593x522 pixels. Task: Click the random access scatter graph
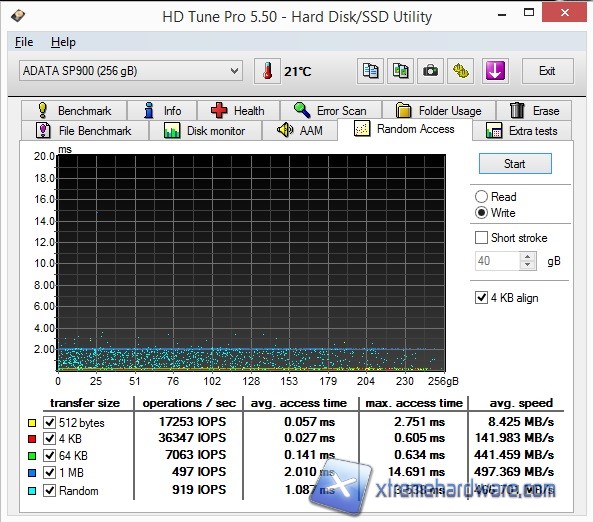pos(251,263)
